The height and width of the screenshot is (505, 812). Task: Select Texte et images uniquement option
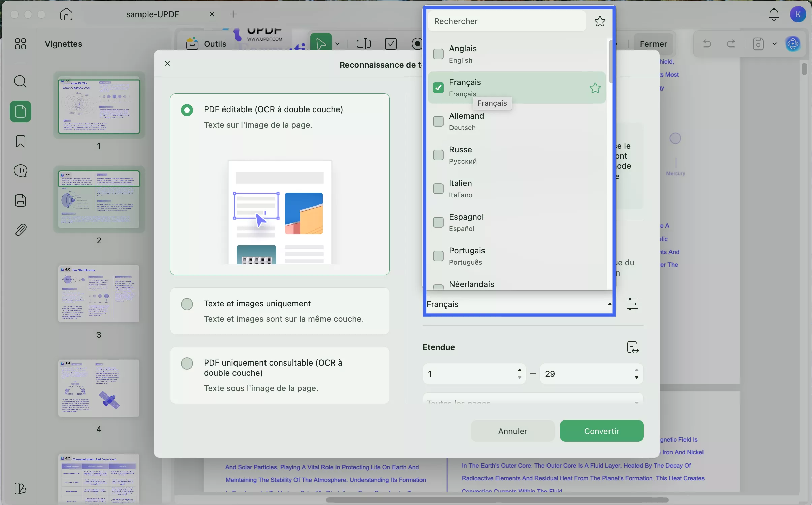click(187, 304)
